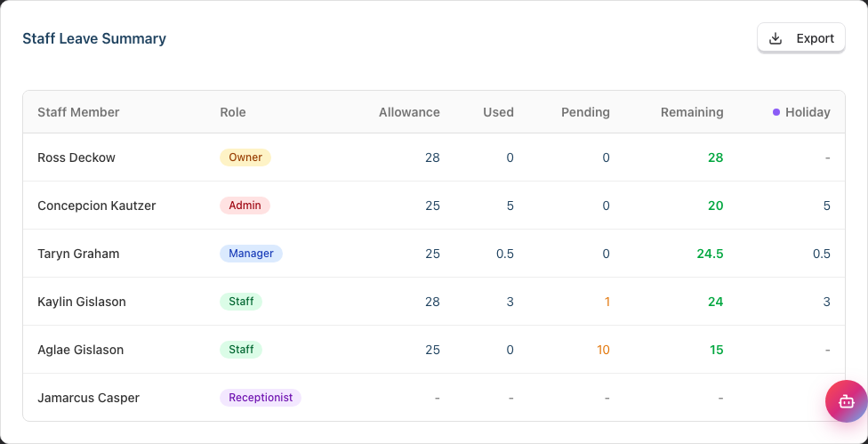Image resolution: width=868 pixels, height=444 pixels.
Task: Click Concepcion Kautzer's holiday value 5
Action: (826, 206)
